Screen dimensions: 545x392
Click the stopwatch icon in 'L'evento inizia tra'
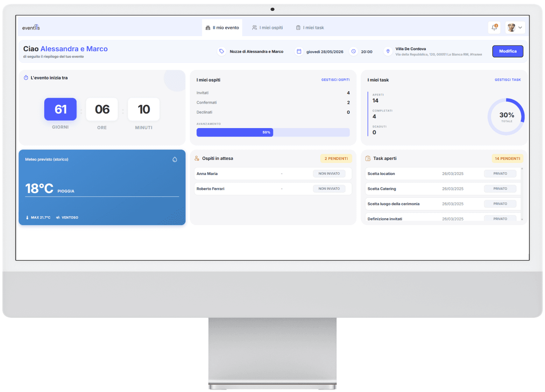point(26,78)
